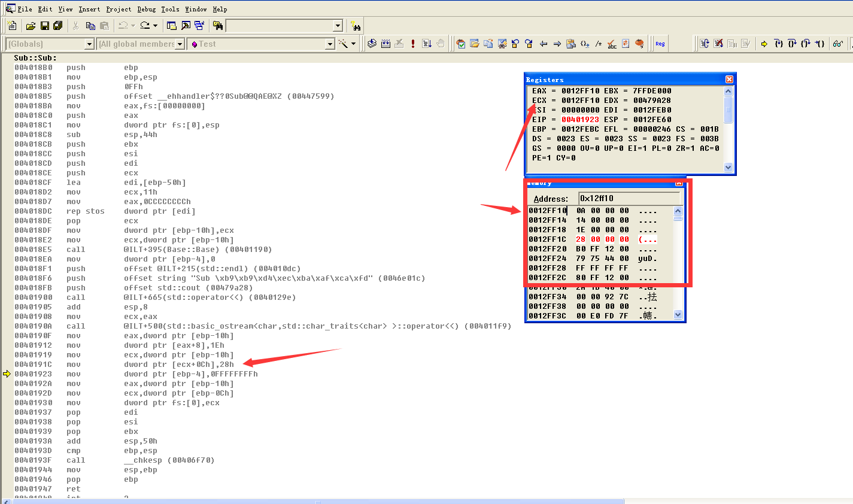Open the Window menu

tap(196, 9)
